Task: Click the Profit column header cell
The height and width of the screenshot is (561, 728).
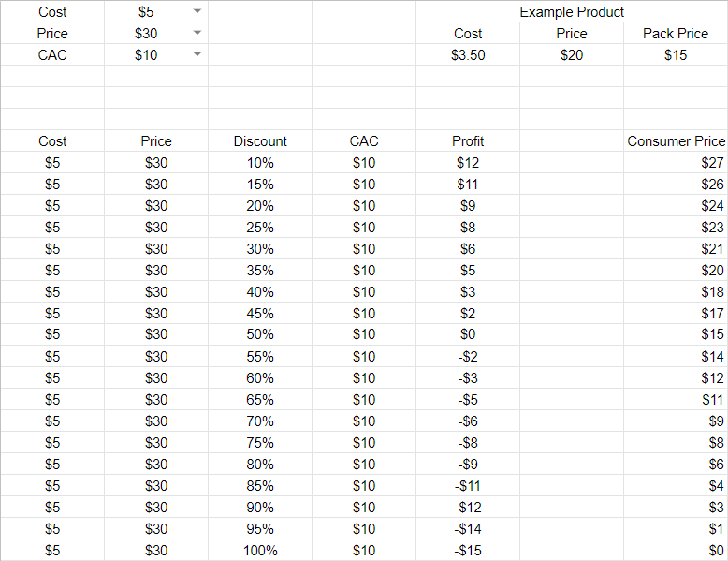Action: pos(468,141)
